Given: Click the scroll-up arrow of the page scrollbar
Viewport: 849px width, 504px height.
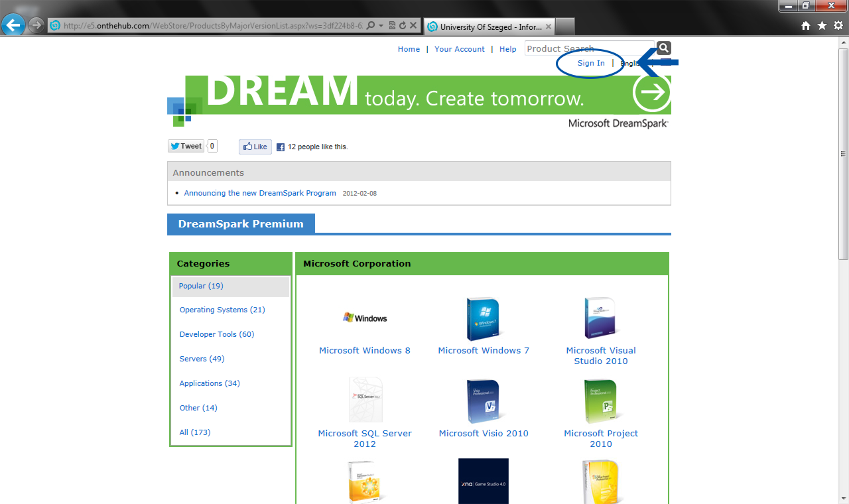Looking at the screenshot, I should 844,43.
